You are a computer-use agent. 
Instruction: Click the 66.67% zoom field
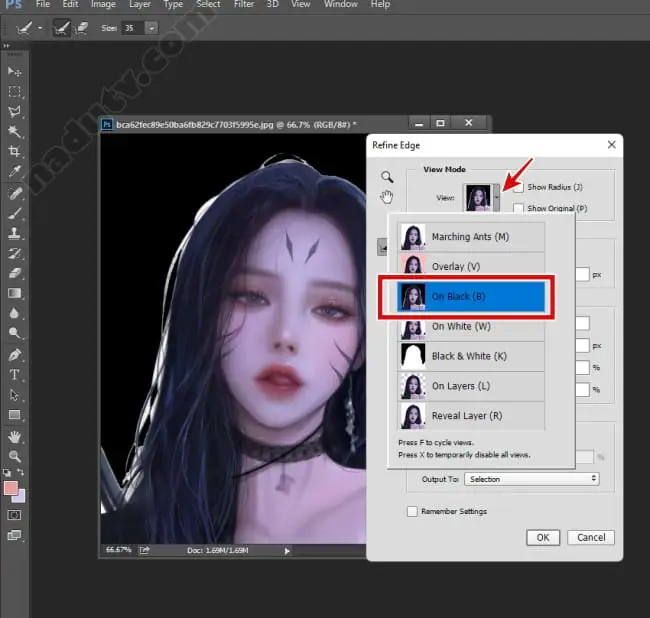(119, 550)
